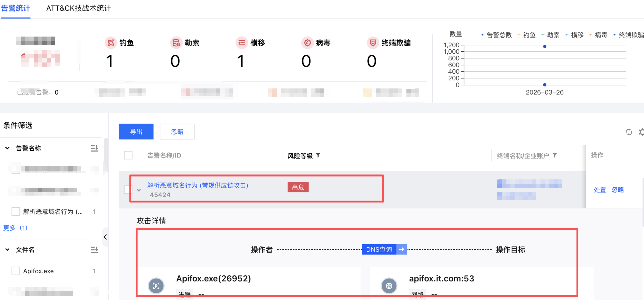
Task: Collapse the expanded alert row 45424
Action: [139, 190]
